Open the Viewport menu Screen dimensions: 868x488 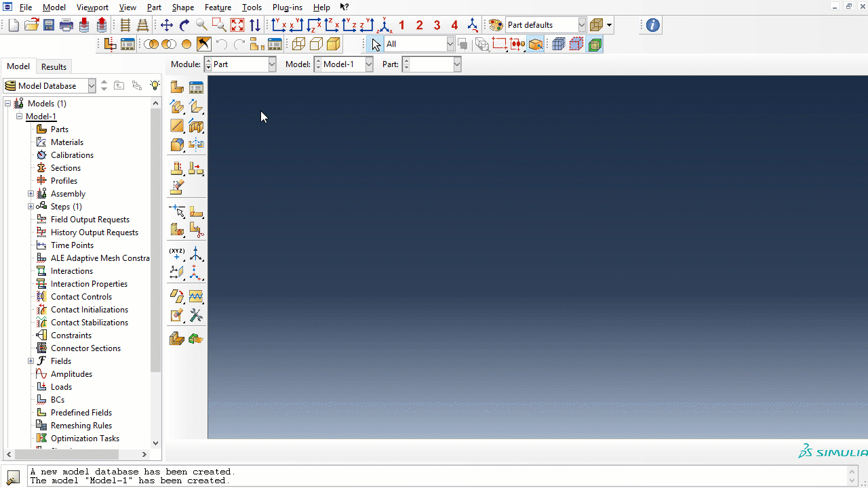92,7
